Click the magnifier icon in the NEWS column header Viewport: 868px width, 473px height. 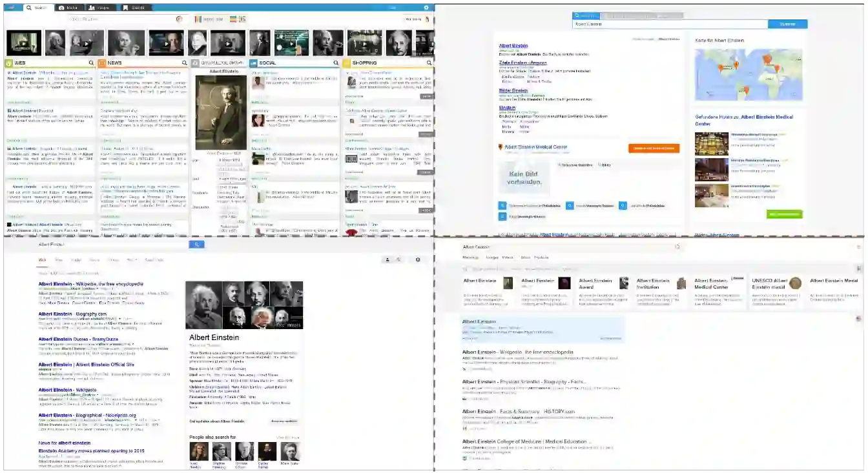184,63
